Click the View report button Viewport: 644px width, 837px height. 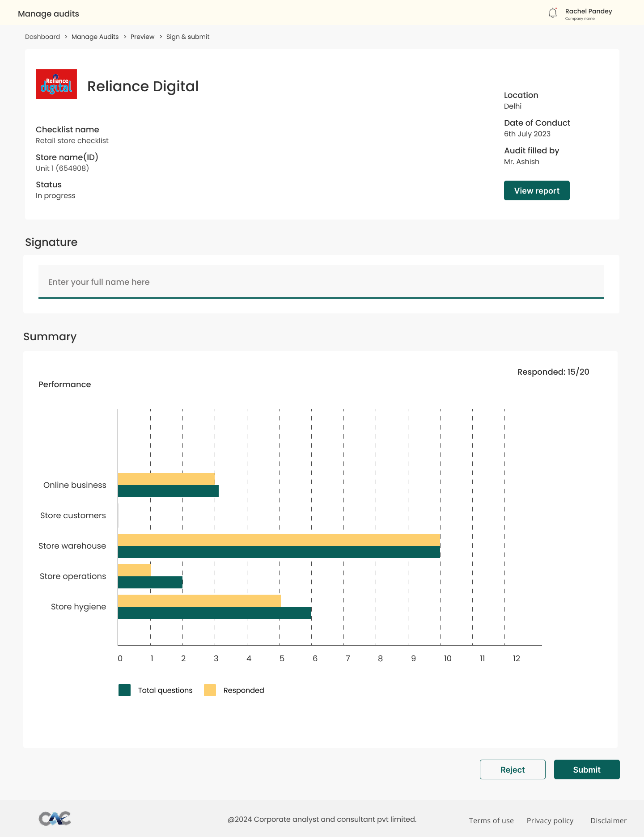pyautogui.click(x=537, y=190)
